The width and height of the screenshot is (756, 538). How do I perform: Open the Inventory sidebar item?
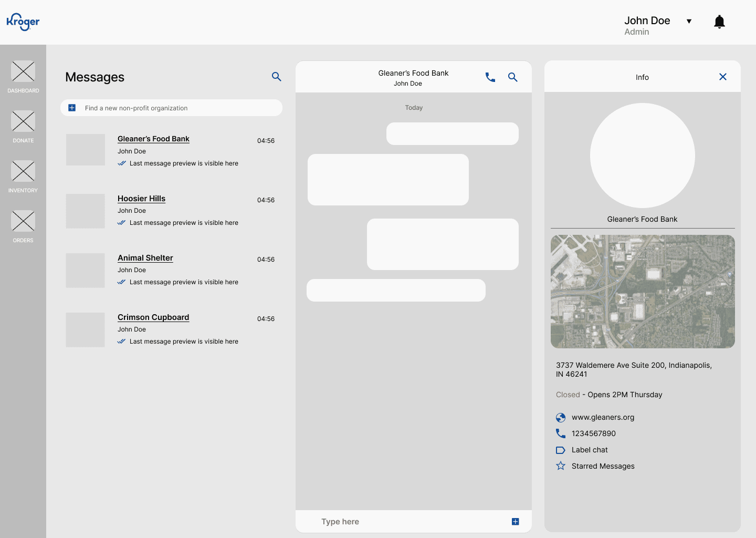pyautogui.click(x=23, y=177)
